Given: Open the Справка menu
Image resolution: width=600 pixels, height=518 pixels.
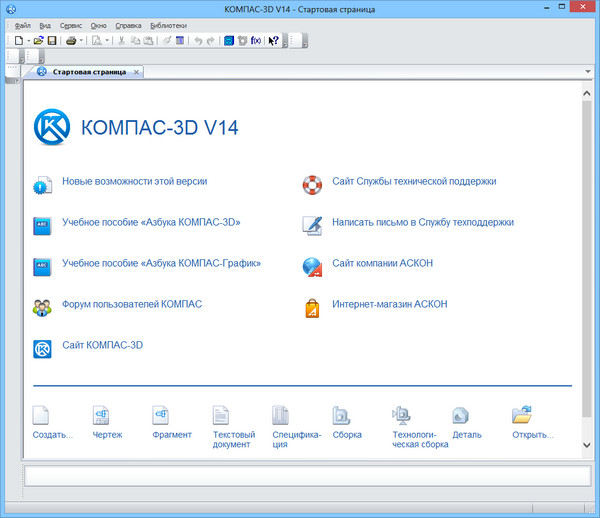Looking at the screenshot, I should [128, 26].
